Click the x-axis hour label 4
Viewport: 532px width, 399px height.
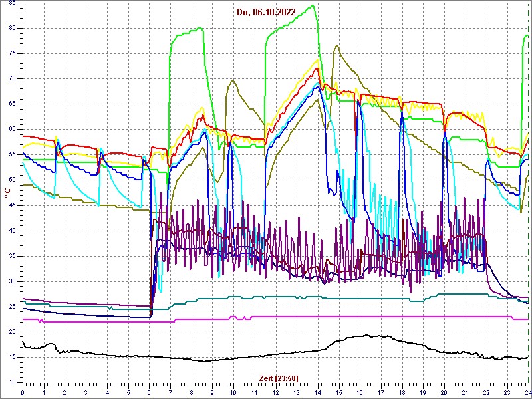tap(107, 392)
